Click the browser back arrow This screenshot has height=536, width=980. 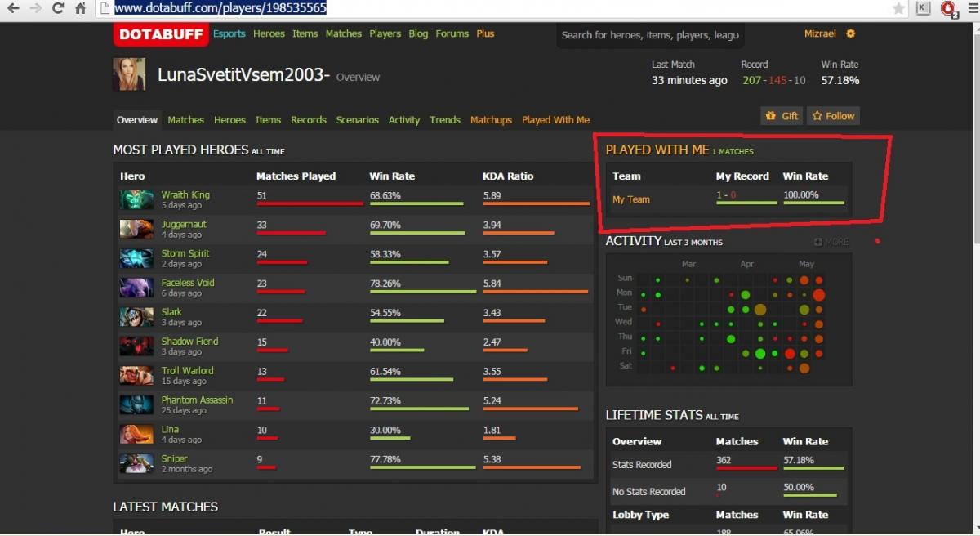click(x=14, y=8)
